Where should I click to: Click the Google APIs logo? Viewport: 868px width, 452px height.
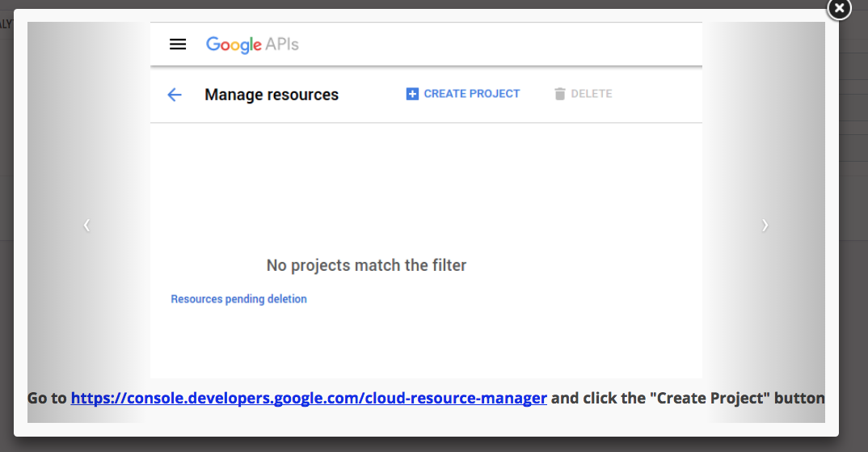tap(252, 44)
